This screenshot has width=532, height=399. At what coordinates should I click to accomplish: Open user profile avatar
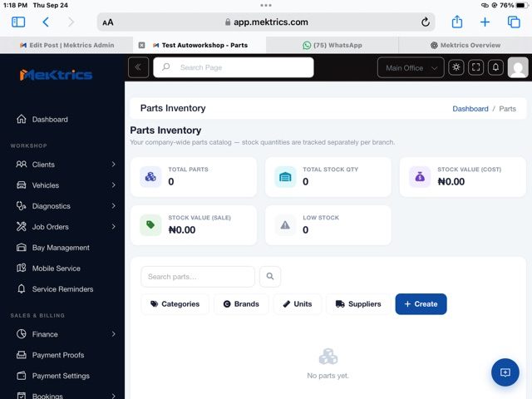(518, 67)
